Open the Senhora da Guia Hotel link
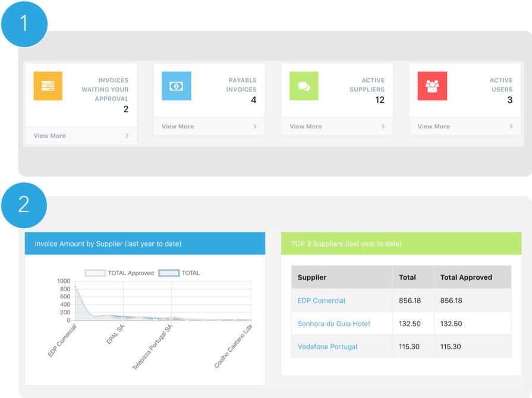Screen dimensions: 532x398 point(333,324)
